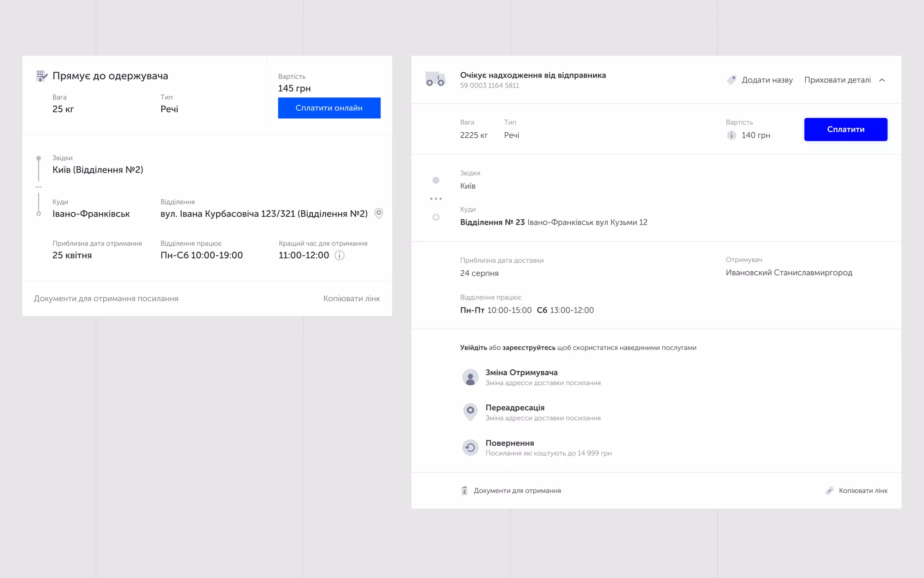Click Приховати деталі to hide details
924x578 pixels.
837,80
